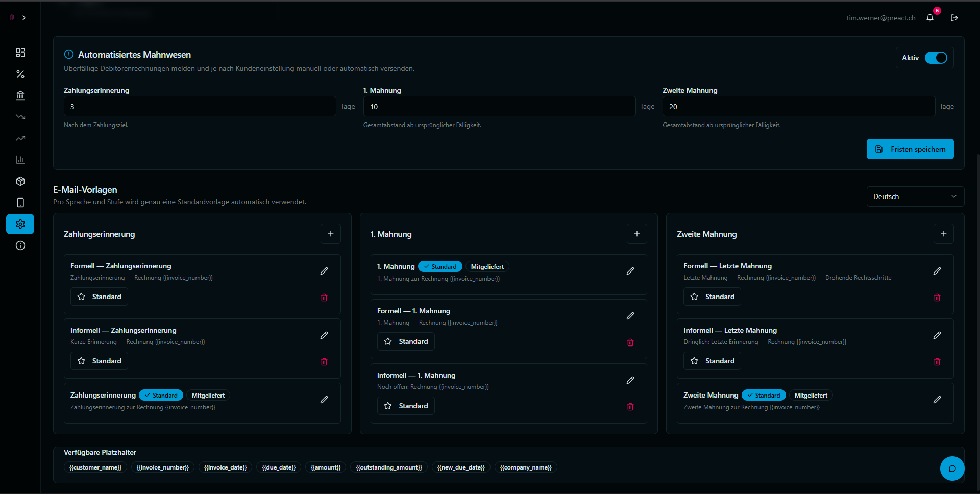Open the settings gear icon in the sidebar
Screen dimensions: 980x494
(20, 224)
